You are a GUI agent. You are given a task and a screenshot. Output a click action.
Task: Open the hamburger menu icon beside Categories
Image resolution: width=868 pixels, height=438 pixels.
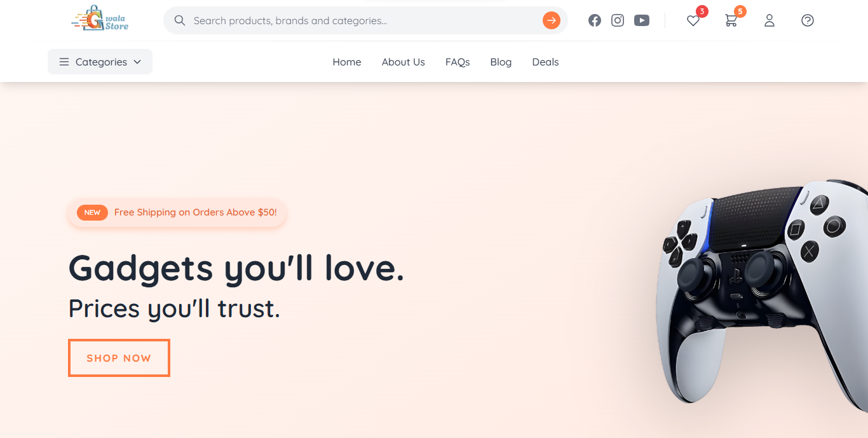pos(64,62)
